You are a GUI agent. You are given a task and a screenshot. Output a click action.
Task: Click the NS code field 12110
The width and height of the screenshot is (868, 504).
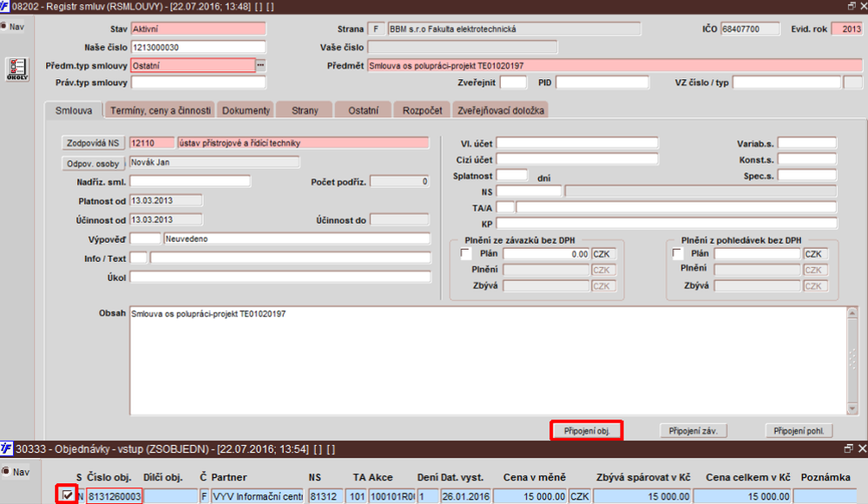coord(152,143)
